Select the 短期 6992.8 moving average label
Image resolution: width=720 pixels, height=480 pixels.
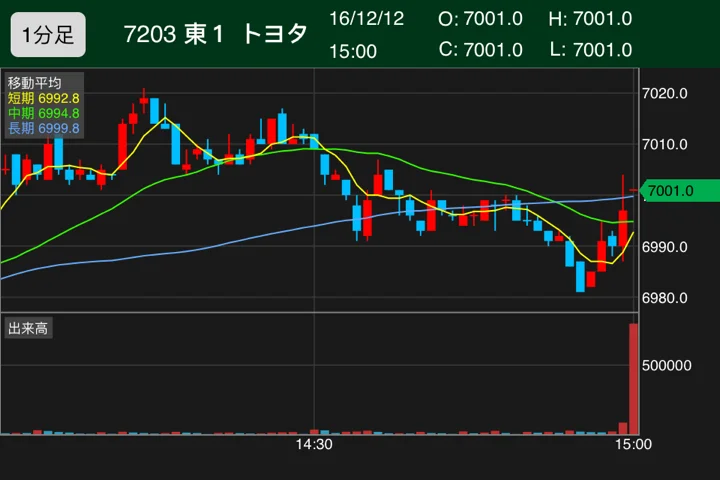44,98
